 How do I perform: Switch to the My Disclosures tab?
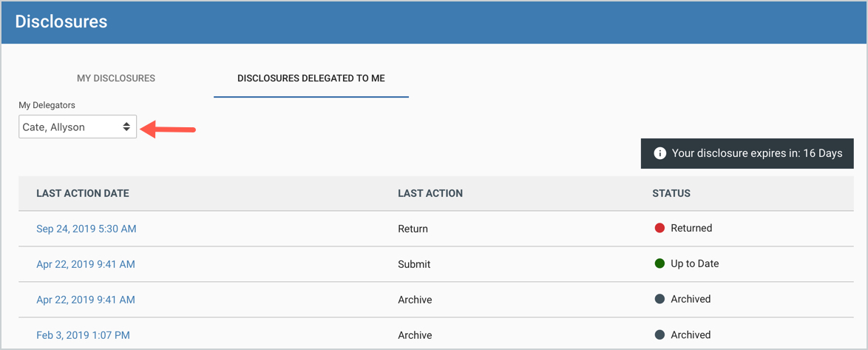116,78
